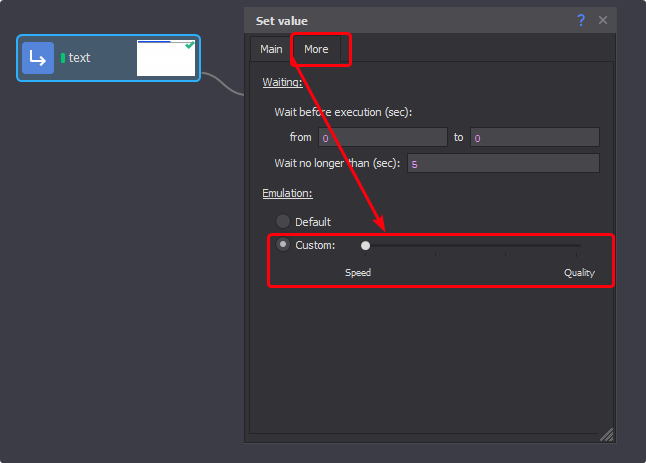The width and height of the screenshot is (646, 463).
Task: Click the blue arrow icon on text node
Action: (38, 58)
